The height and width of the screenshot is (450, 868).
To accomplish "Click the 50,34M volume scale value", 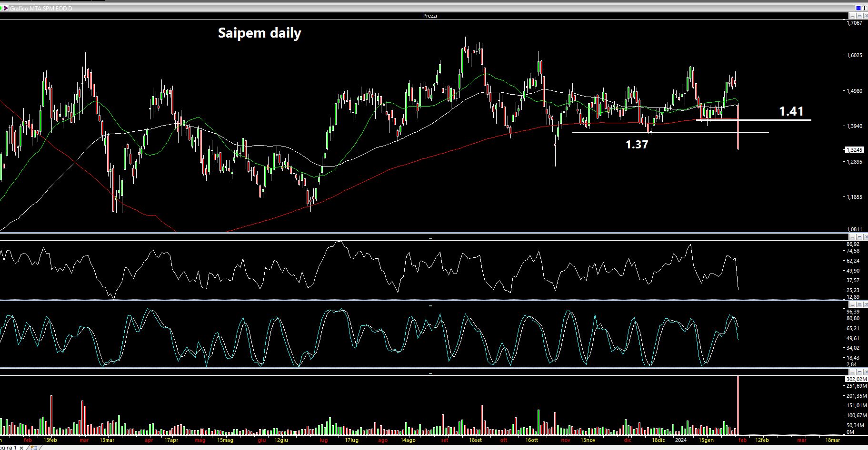I will pos(856,425).
